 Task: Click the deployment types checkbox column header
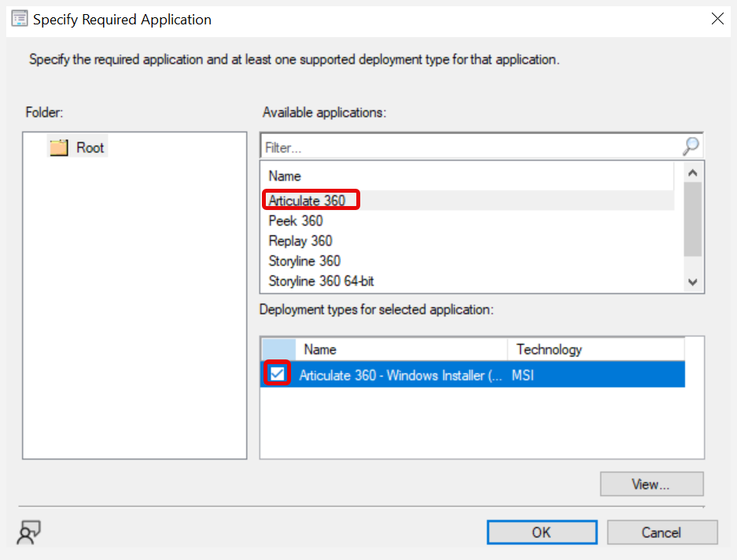coord(278,349)
